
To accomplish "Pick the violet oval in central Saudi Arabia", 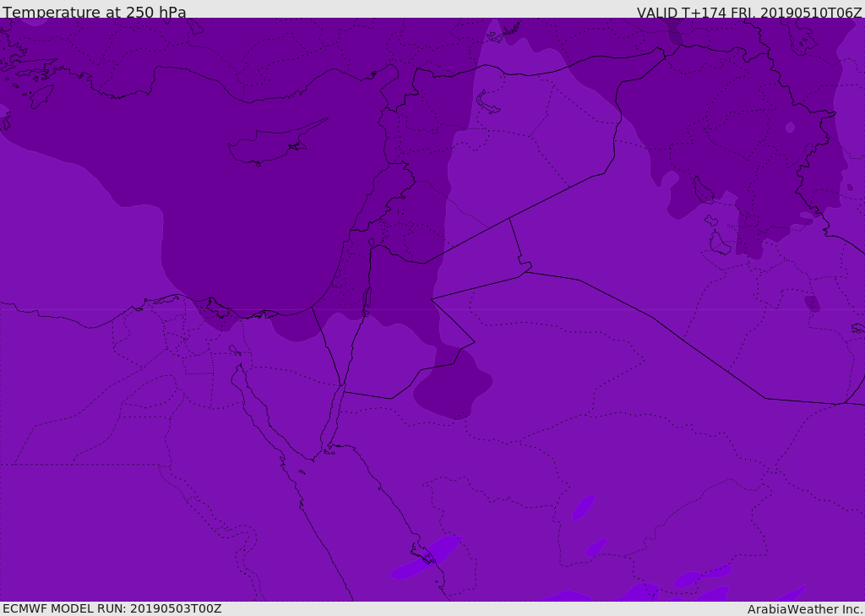I will click(583, 508).
